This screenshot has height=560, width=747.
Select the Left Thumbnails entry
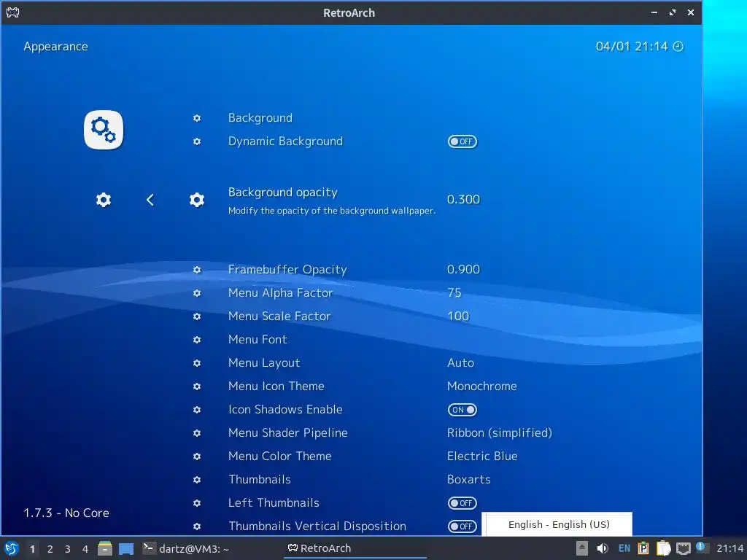(x=274, y=503)
